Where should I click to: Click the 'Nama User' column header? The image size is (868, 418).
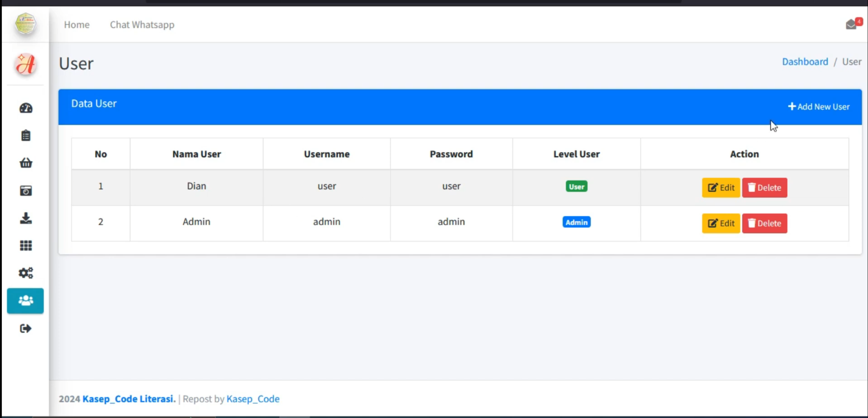tap(196, 154)
